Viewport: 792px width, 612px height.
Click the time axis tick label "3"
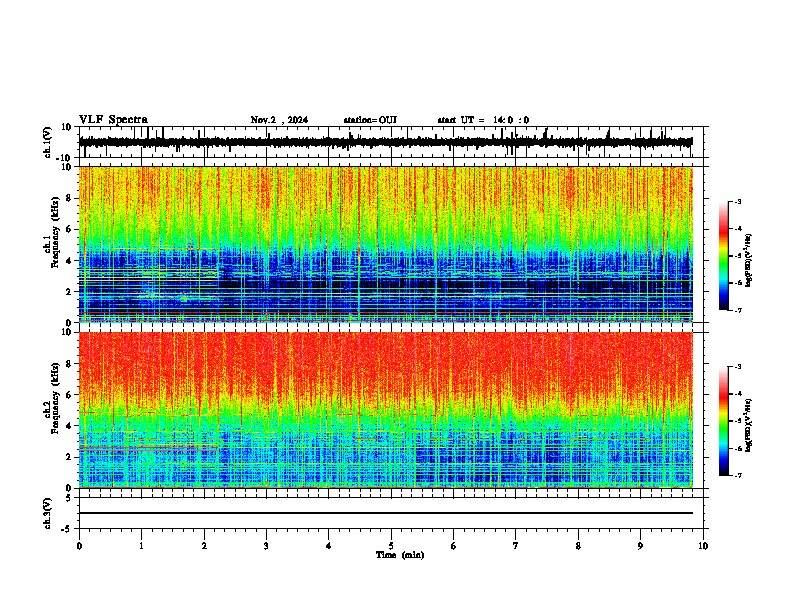point(266,546)
